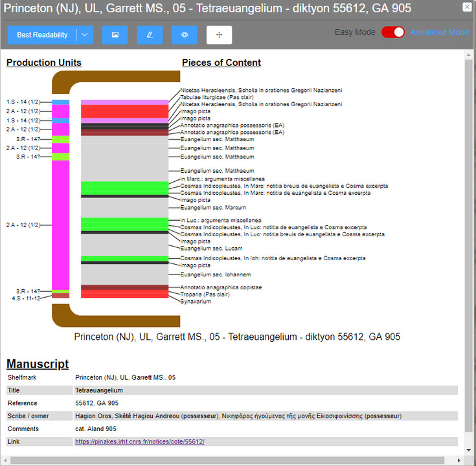
Task: Click the large red content block near top
Action: 124,111
